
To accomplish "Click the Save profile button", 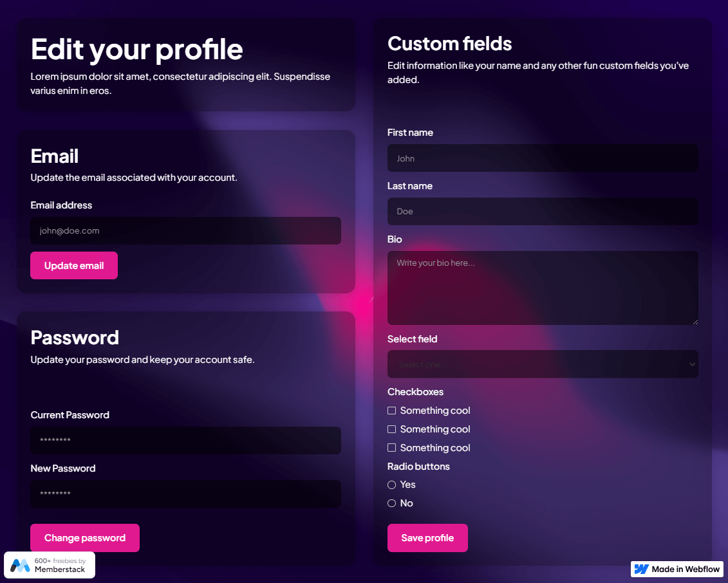I will coord(427,537).
